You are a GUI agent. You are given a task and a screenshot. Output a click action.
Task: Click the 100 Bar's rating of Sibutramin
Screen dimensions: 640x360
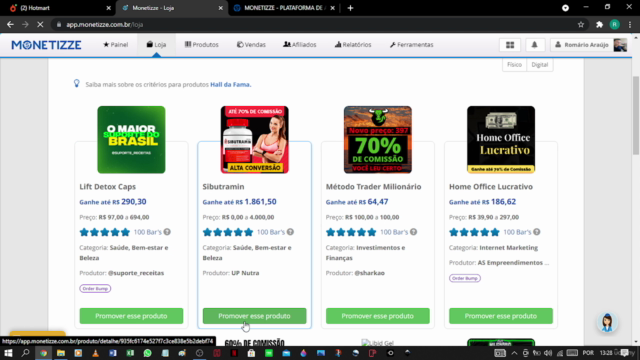pyautogui.click(x=271, y=232)
